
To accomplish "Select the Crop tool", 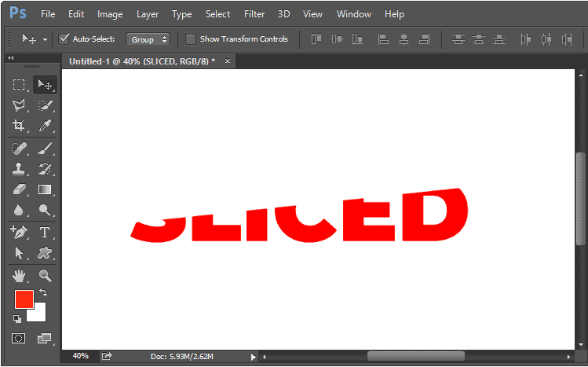I will coord(19,125).
